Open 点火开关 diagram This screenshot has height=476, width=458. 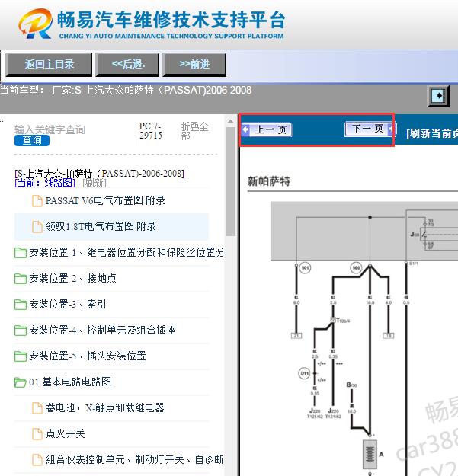click(66, 434)
